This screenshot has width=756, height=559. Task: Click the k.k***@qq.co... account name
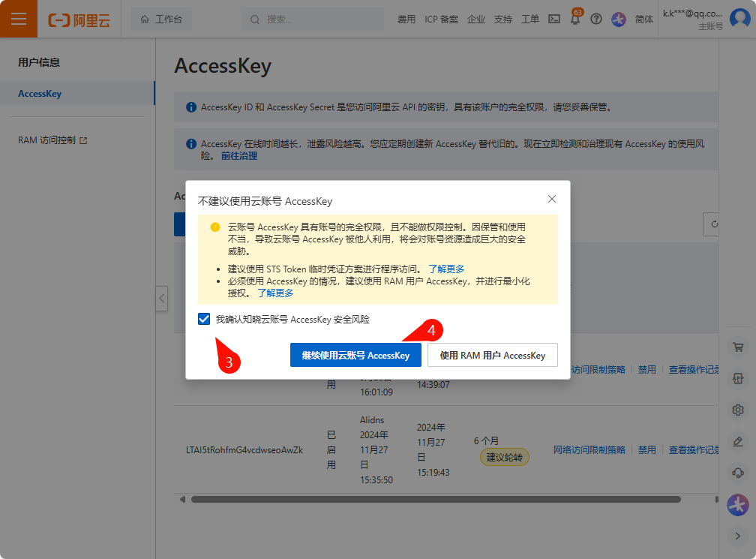coord(692,14)
